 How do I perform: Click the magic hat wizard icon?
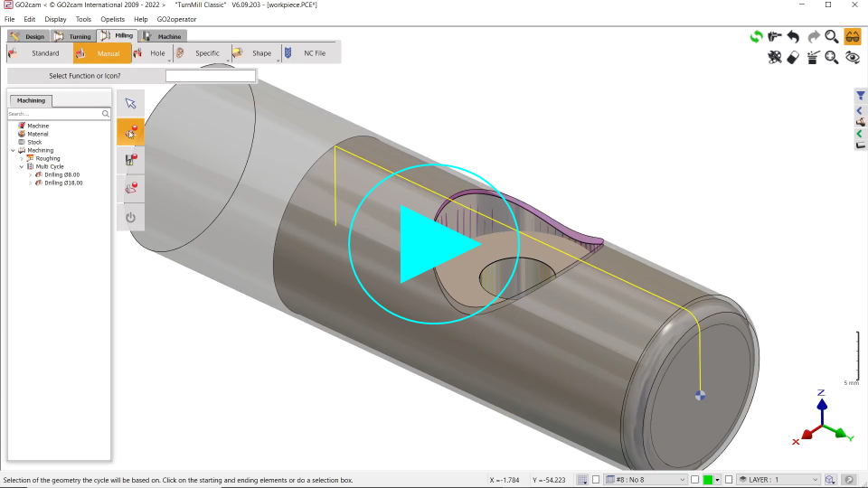point(813,58)
